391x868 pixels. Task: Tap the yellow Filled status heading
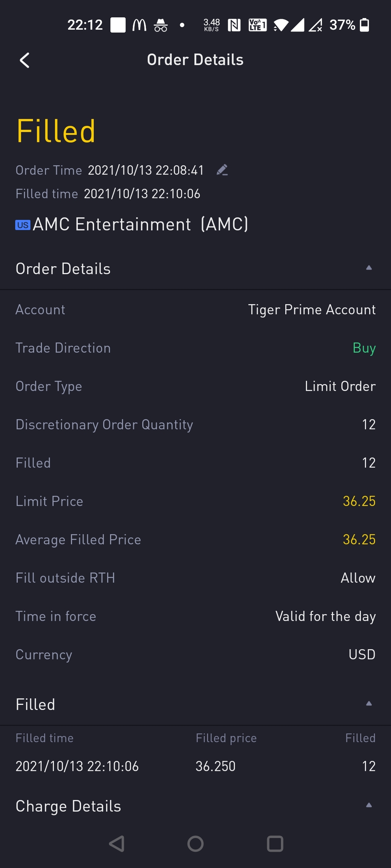click(x=56, y=131)
